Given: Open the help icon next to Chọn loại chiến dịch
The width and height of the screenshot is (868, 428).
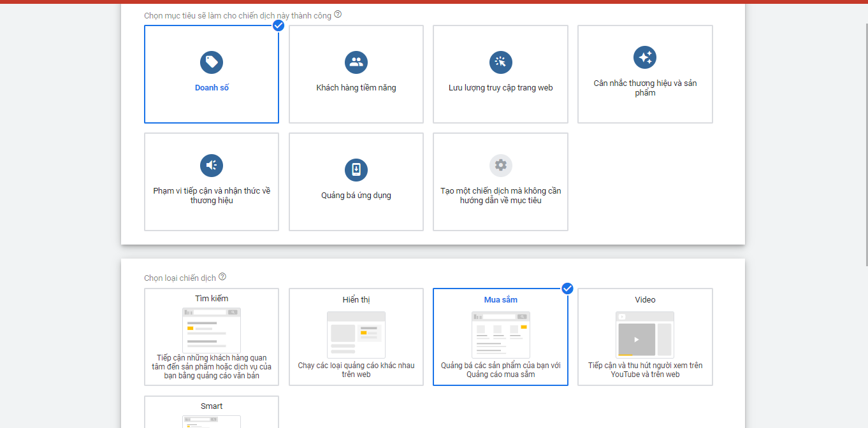Looking at the screenshot, I should (222, 276).
